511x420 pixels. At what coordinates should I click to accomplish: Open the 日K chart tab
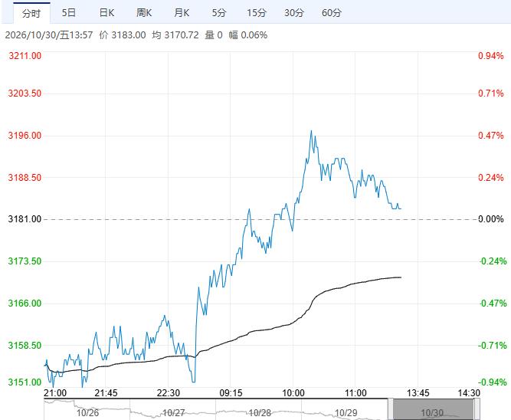pyautogui.click(x=106, y=13)
